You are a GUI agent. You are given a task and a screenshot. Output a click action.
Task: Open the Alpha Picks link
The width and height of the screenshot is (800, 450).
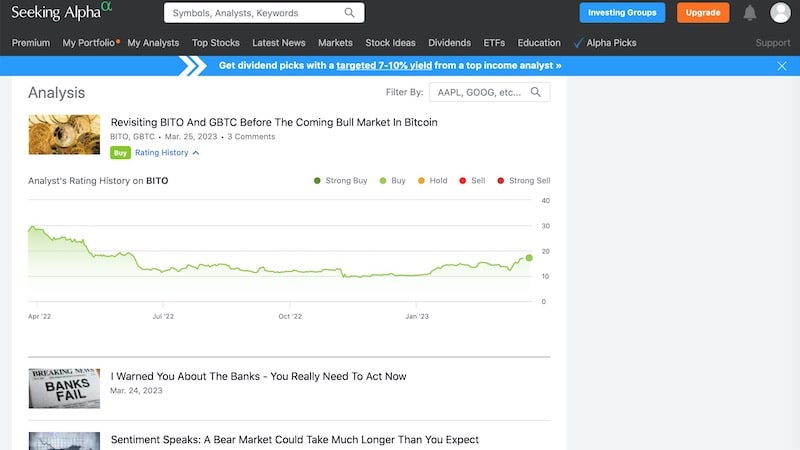[x=611, y=43]
